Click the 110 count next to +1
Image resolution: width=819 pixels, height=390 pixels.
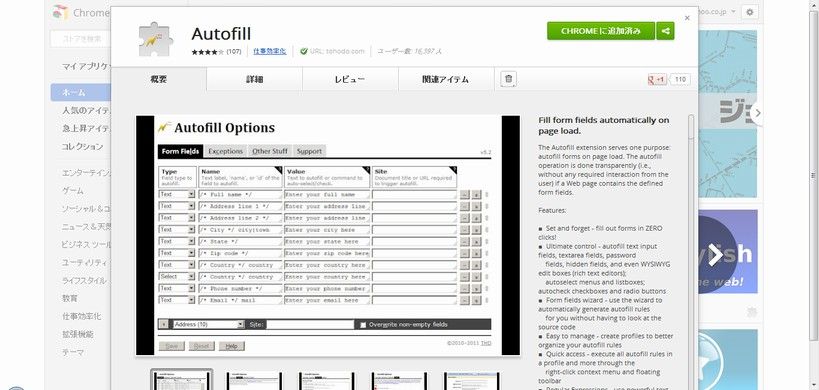[680, 80]
